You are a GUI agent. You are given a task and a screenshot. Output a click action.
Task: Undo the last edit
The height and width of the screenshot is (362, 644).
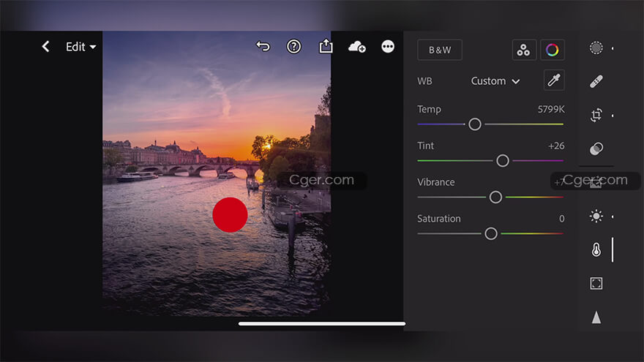click(263, 47)
